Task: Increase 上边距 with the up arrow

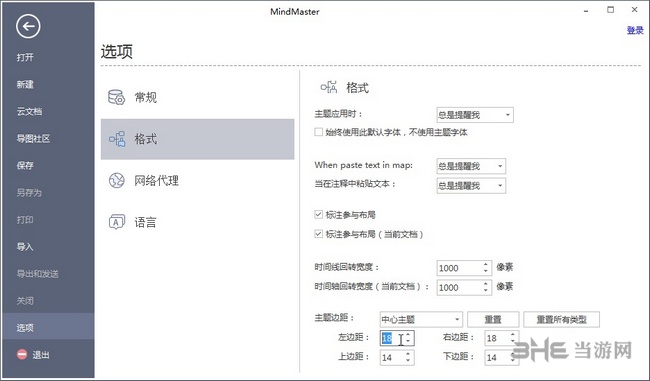Action: pyautogui.click(x=408, y=354)
